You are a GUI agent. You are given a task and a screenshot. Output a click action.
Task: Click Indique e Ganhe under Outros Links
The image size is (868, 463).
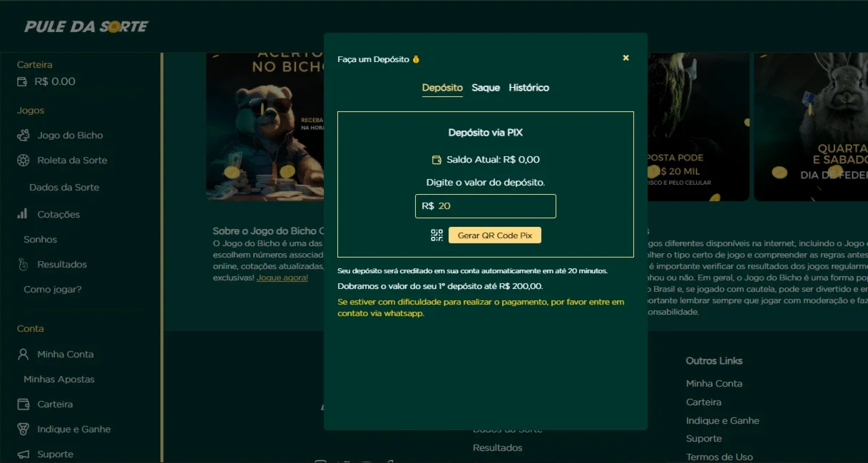(723, 420)
